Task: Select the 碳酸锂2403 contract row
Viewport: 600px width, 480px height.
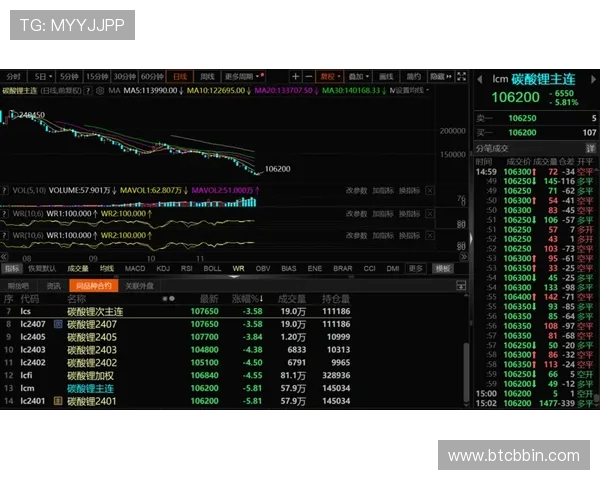Action: pos(92,350)
